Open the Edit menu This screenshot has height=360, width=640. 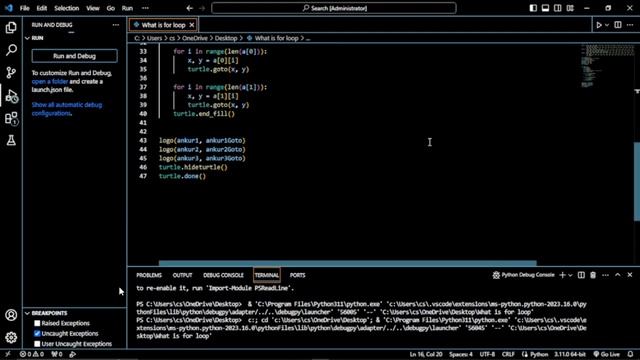click(42, 8)
